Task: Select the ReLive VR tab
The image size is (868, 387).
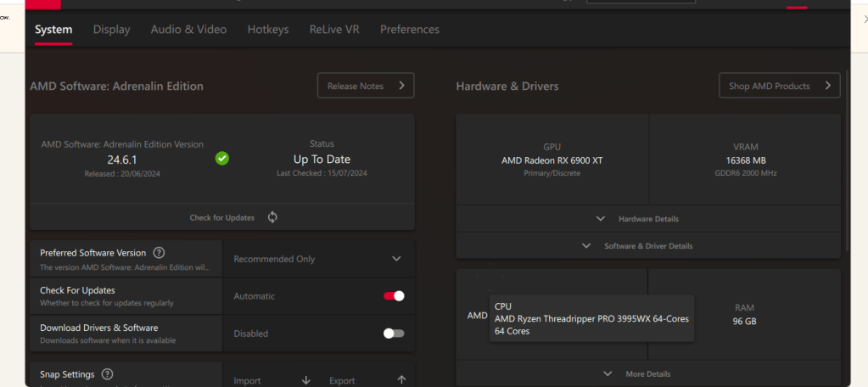Action: [x=334, y=30]
